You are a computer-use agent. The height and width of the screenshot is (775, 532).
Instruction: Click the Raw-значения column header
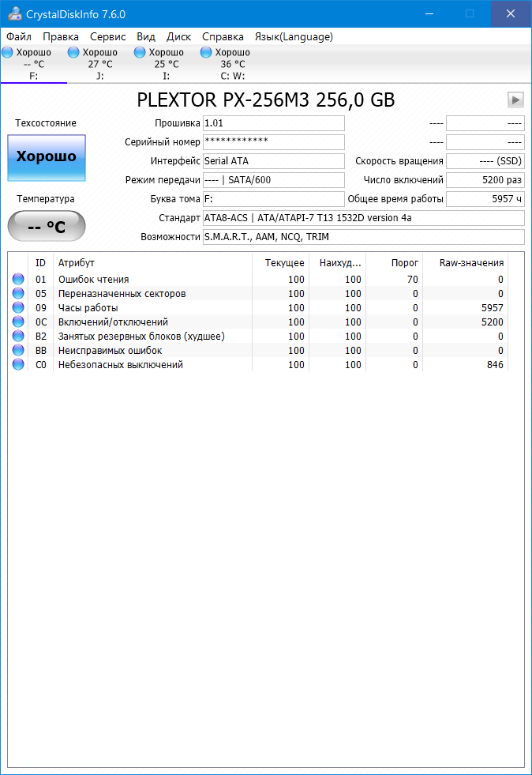[466, 263]
